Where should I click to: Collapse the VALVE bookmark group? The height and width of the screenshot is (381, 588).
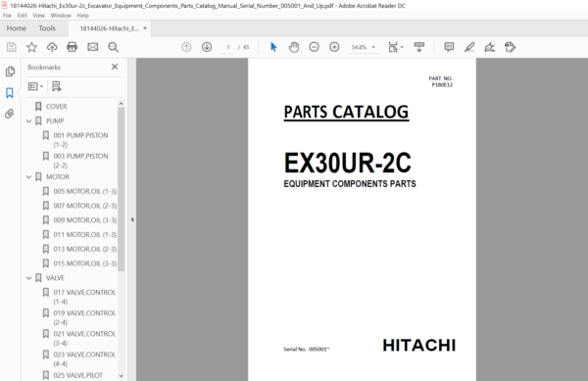tap(28, 278)
